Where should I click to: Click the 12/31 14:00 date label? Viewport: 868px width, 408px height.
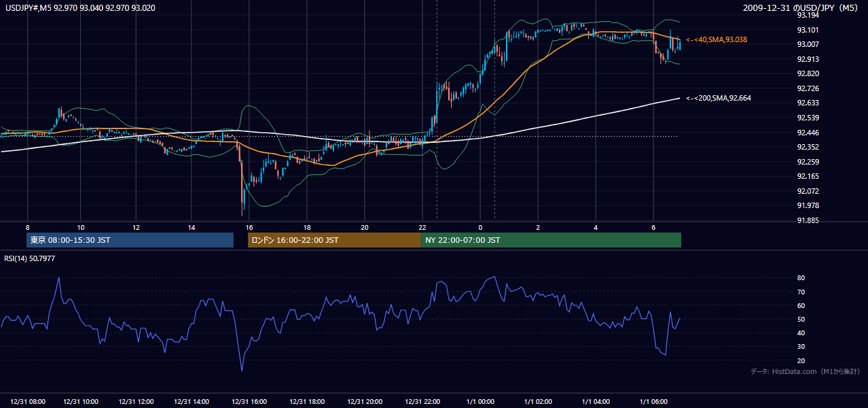[192, 401]
